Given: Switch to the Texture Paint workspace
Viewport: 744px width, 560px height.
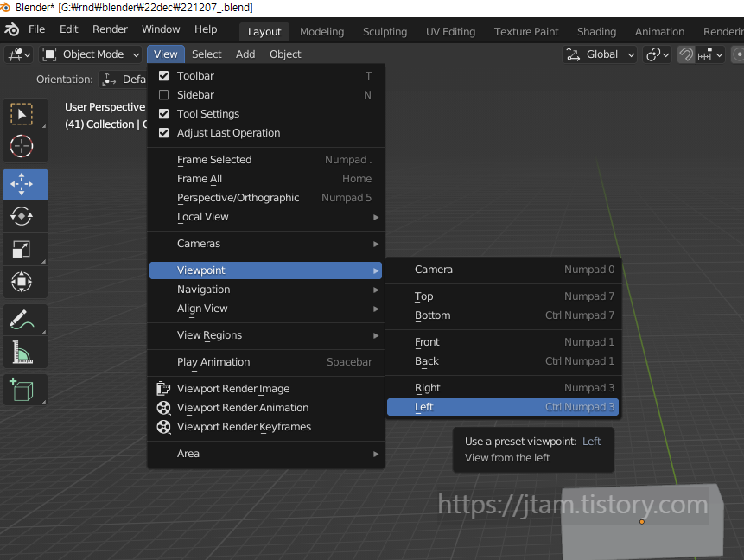Looking at the screenshot, I should point(526,32).
